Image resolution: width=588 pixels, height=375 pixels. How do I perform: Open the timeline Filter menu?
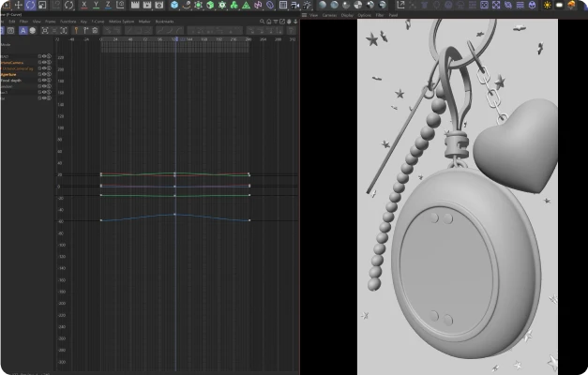click(23, 22)
